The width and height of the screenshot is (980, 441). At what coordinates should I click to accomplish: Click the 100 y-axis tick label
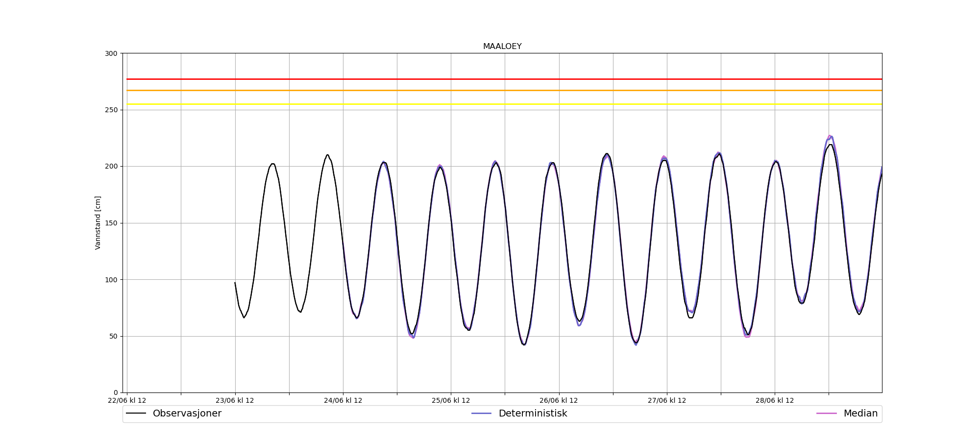pos(112,280)
